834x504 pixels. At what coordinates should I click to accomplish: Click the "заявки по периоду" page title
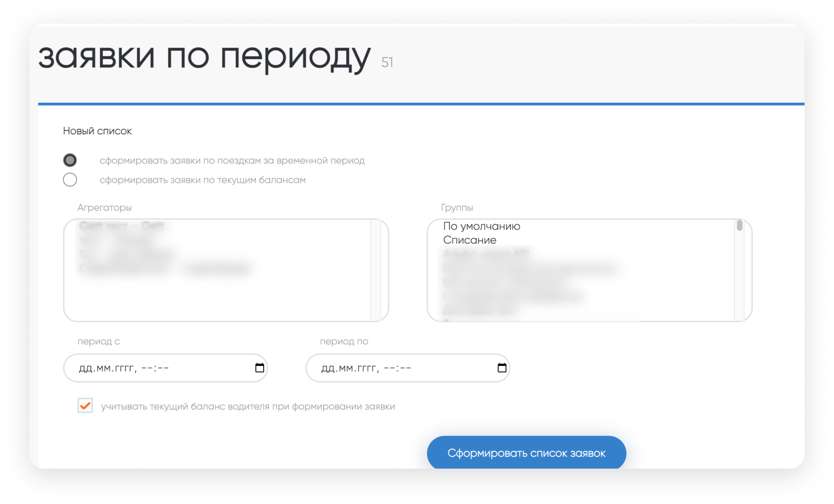[x=204, y=57]
